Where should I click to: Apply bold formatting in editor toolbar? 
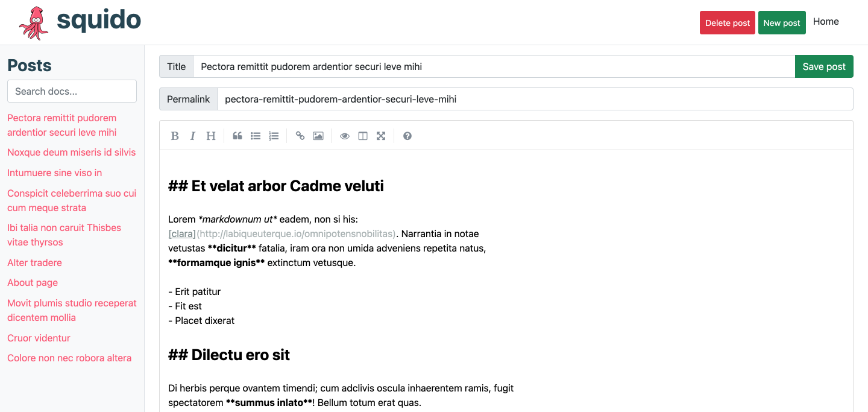(x=175, y=136)
